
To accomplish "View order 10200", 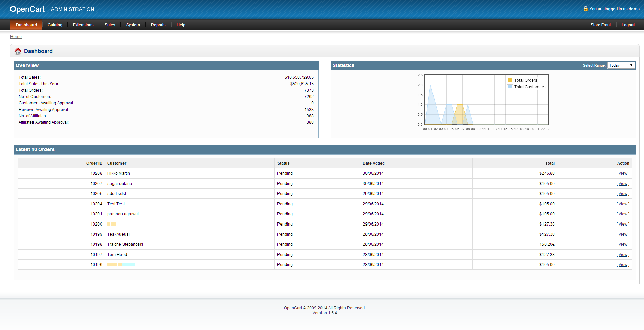I will click(x=623, y=224).
